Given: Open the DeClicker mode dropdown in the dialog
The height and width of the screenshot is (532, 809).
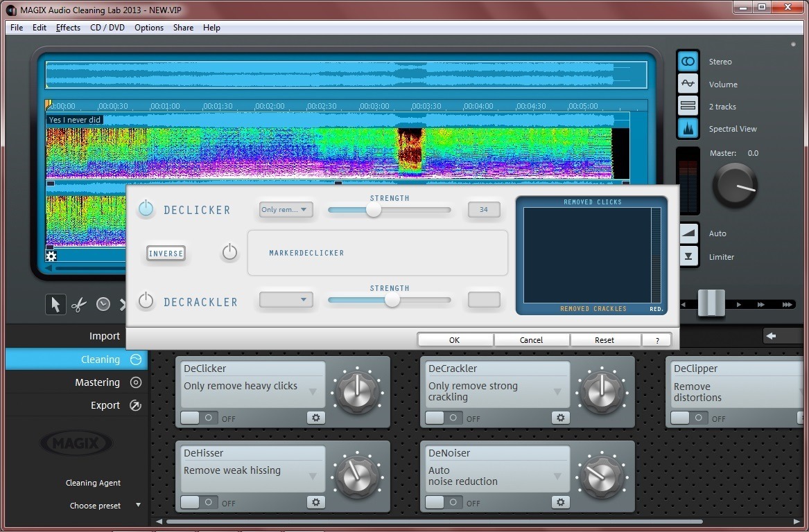Looking at the screenshot, I should click(286, 209).
